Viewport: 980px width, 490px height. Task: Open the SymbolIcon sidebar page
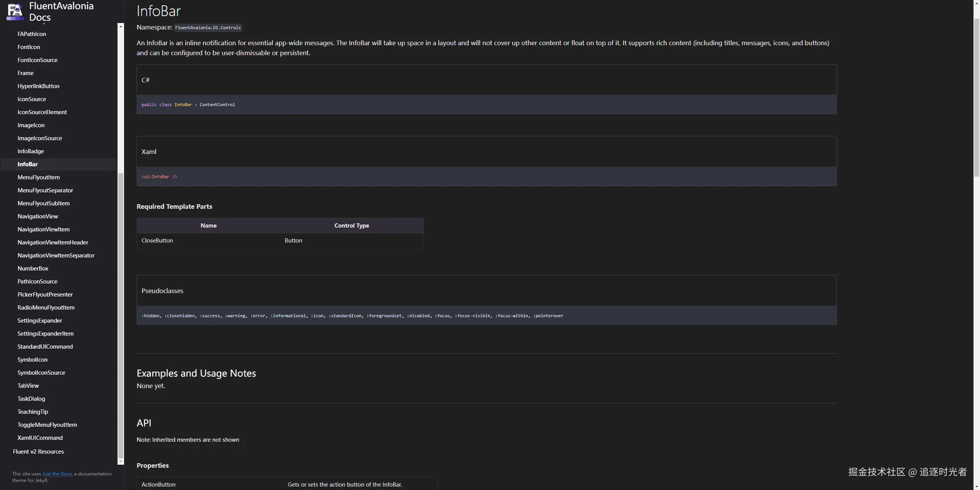click(32, 360)
